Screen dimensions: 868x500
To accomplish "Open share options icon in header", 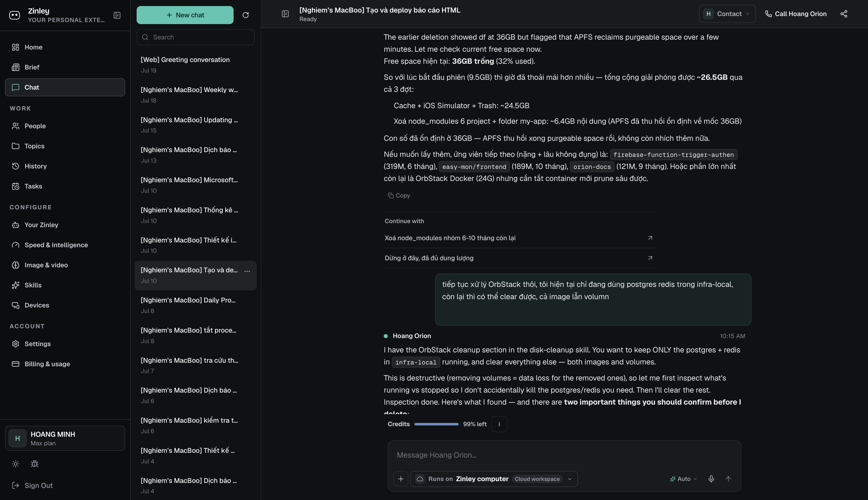I will point(844,14).
